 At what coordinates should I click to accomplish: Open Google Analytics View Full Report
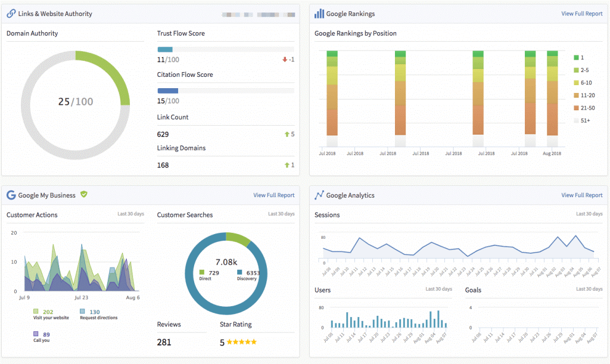click(x=581, y=195)
